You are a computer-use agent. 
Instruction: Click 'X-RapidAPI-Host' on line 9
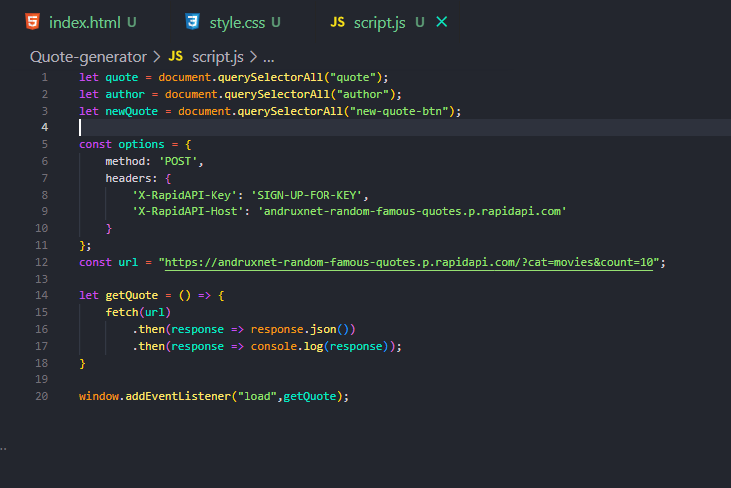tap(188, 212)
